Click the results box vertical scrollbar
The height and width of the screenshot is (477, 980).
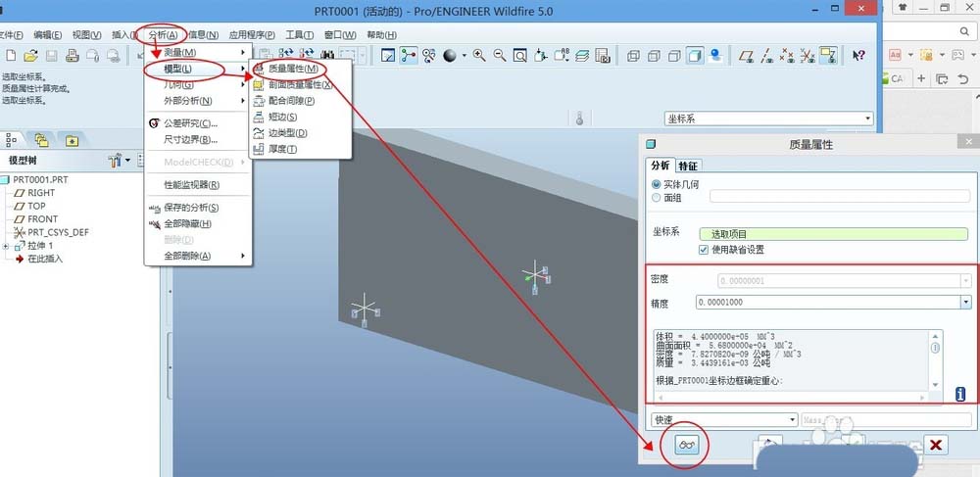[x=935, y=360]
